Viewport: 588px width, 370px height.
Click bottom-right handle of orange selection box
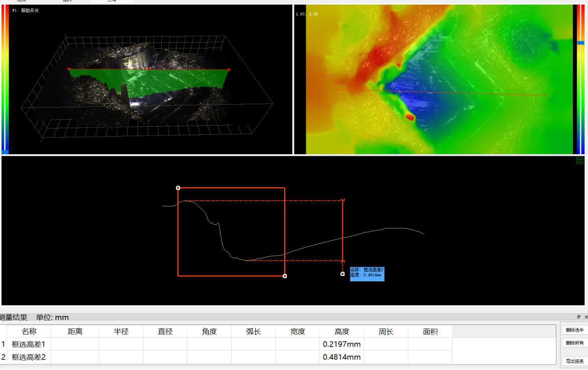pyautogui.click(x=285, y=276)
